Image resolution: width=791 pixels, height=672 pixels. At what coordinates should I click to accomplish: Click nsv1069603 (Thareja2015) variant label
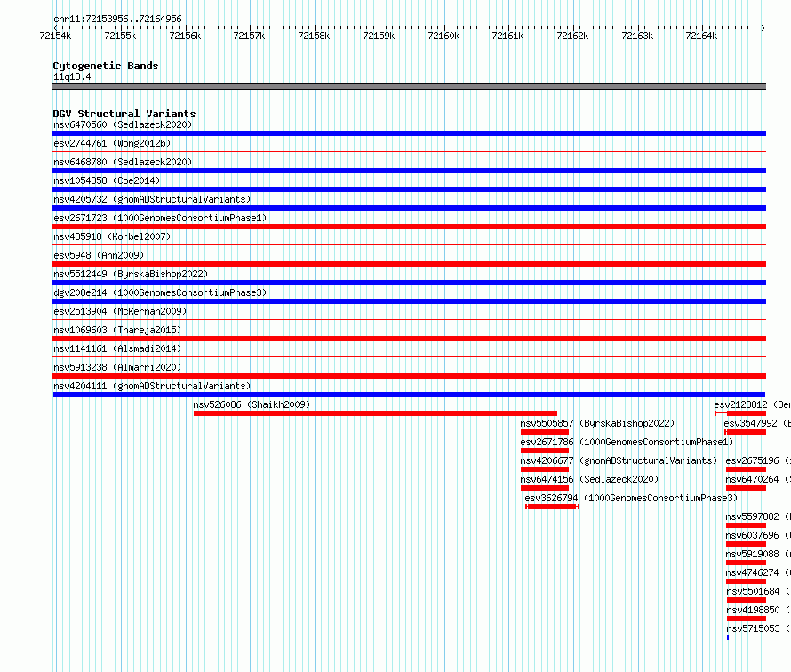[x=117, y=330]
